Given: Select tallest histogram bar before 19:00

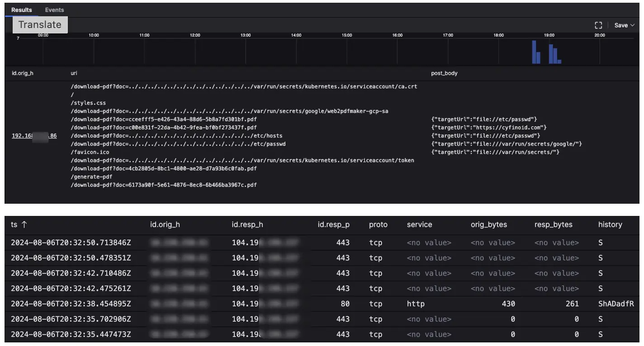Looking at the screenshot, I should (534, 52).
